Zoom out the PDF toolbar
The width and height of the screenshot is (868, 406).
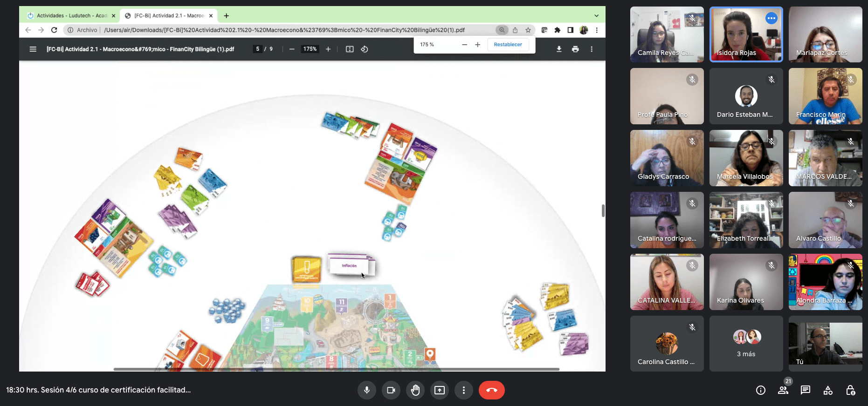tap(292, 49)
